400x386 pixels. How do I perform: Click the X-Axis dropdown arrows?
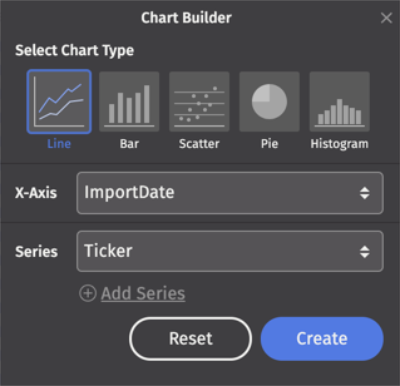click(365, 193)
